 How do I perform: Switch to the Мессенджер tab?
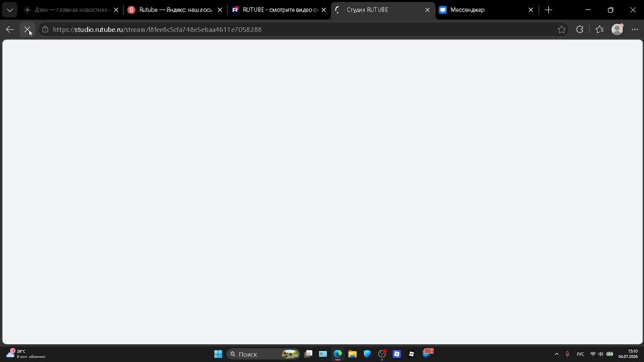487,10
